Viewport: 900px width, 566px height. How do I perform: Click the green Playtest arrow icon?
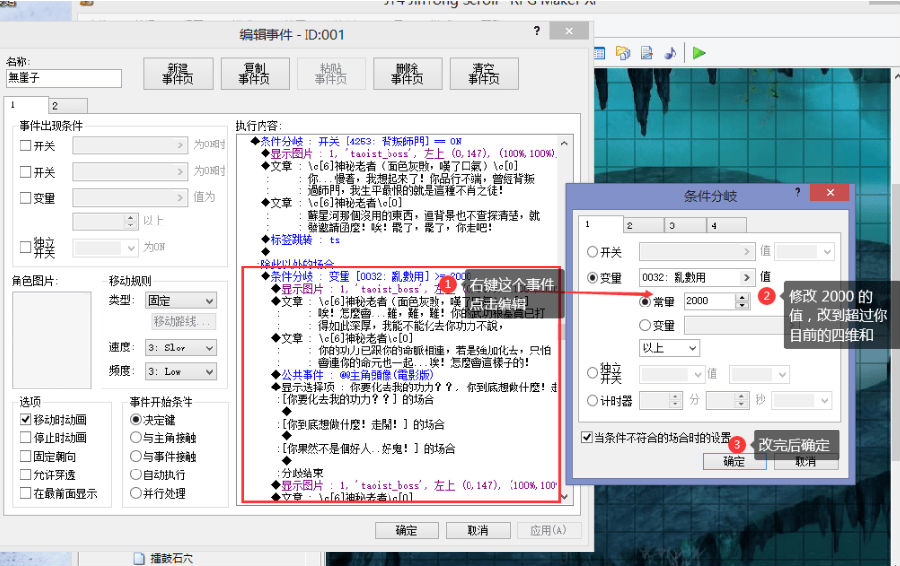click(699, 53)
